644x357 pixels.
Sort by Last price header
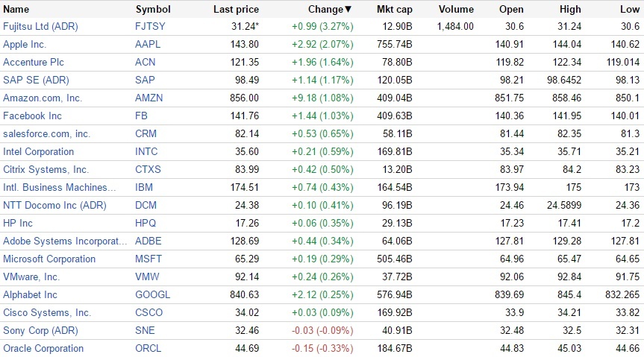(x=236, y=10)
